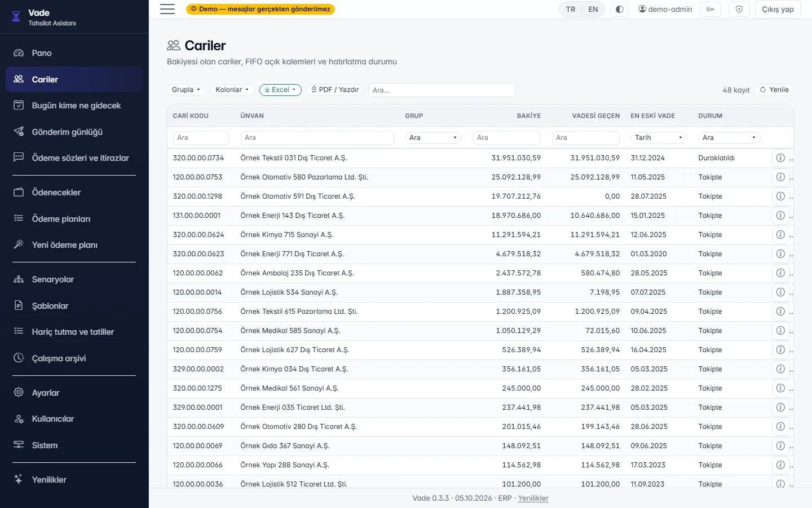Open info icon for Örnek Enerji 771
Screen dimensions: 812x508
tap(780, 254)
